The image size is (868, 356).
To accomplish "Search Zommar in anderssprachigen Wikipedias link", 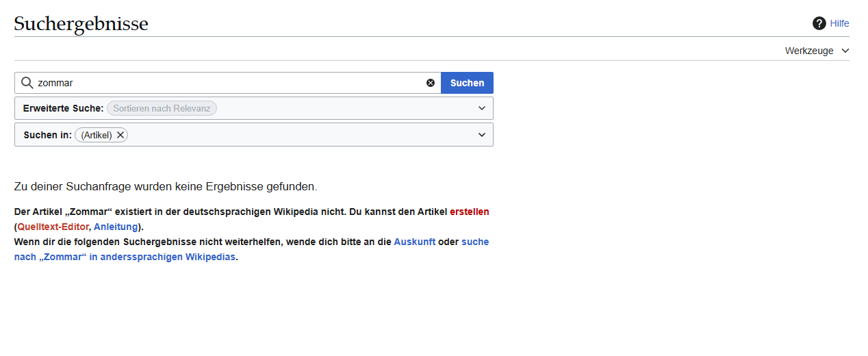I will click(x=252, y=250).
